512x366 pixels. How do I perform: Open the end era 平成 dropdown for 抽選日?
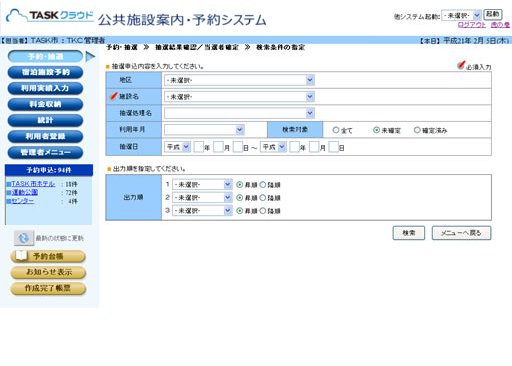tap(273, 147)
